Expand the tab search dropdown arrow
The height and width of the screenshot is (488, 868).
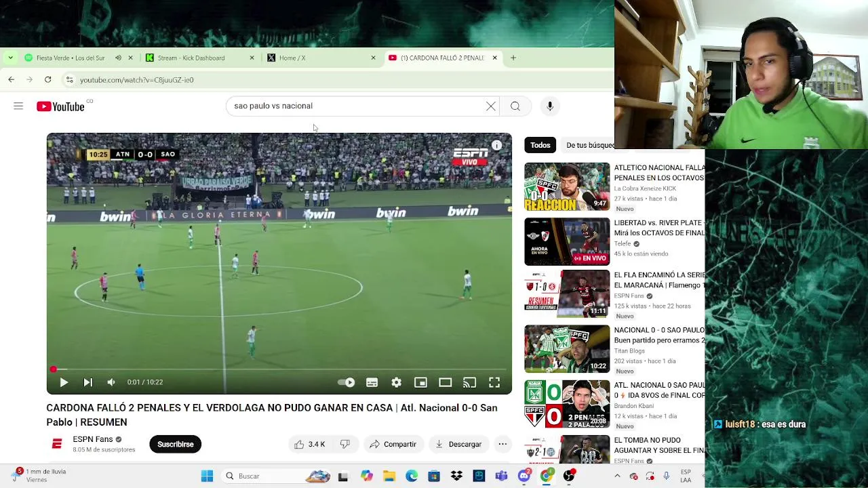[x=10, y=58]
